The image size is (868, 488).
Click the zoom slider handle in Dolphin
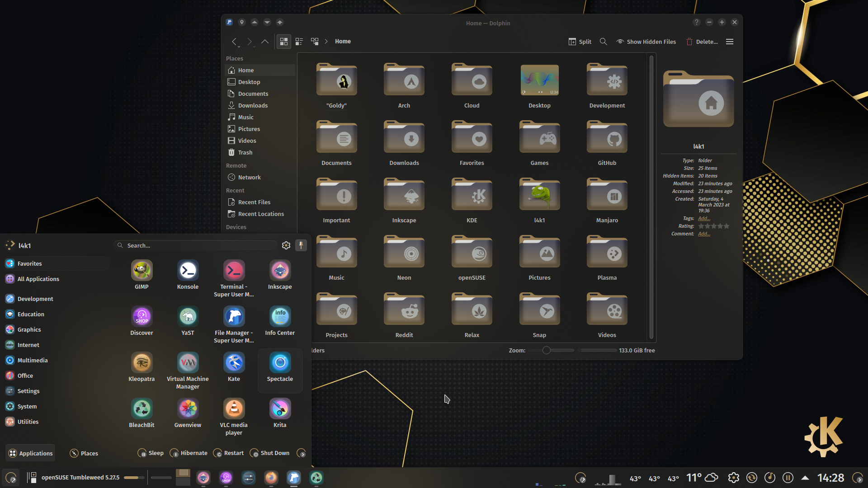[546, 350]
